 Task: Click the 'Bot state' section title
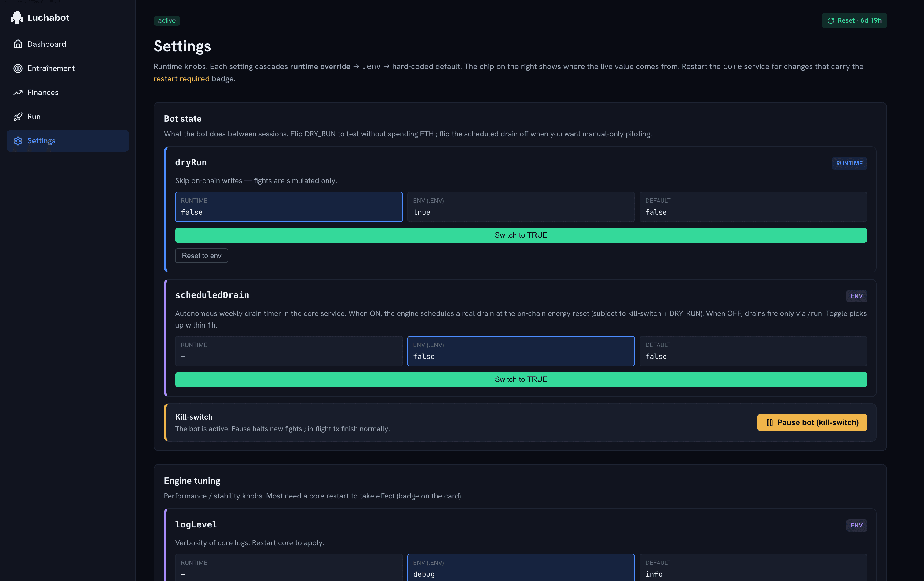coord(183,119)
